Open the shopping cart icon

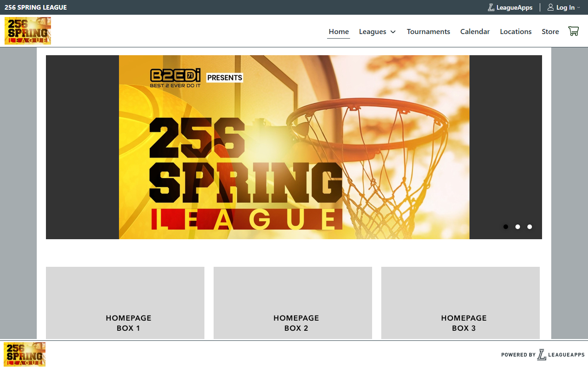(x=573, y=31)
